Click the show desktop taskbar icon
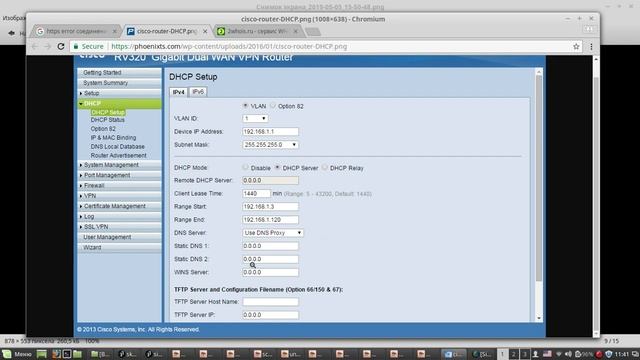This screenshot has height=360, width=640. pyautogui.click(x=41, y=354)
